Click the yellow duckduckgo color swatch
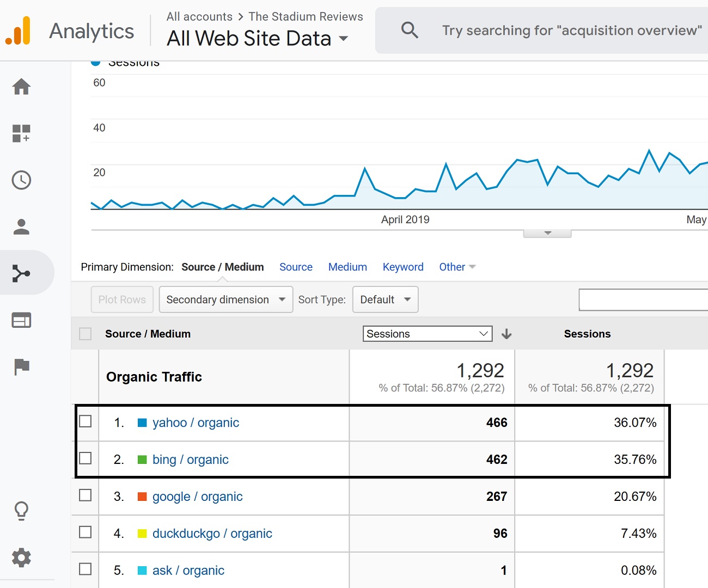The width and height of the screenshot is (708, 588). click(142, 534)
